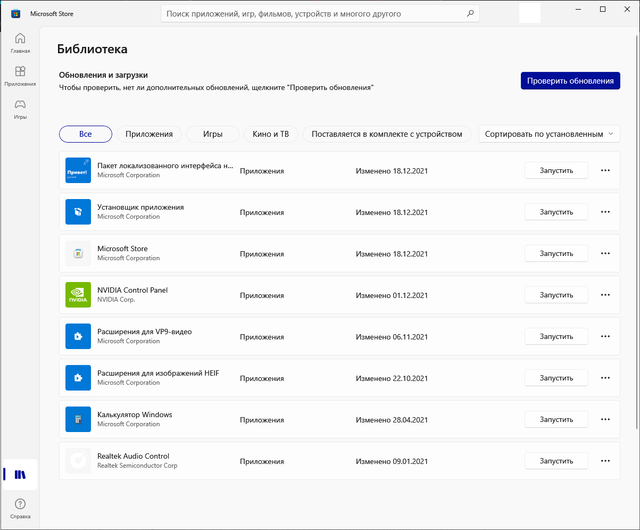
Task: Select the Кино и ТВ filter tab
Action: 271,134
